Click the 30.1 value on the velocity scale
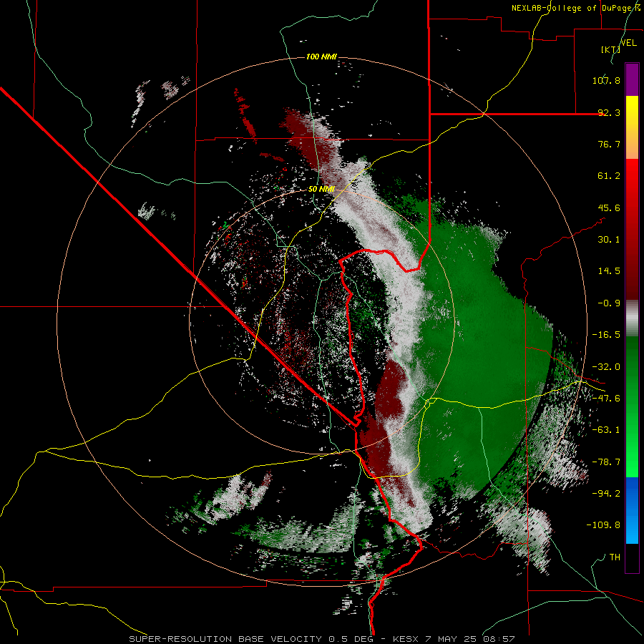This screenshot has width=644, height=644. 609,240
